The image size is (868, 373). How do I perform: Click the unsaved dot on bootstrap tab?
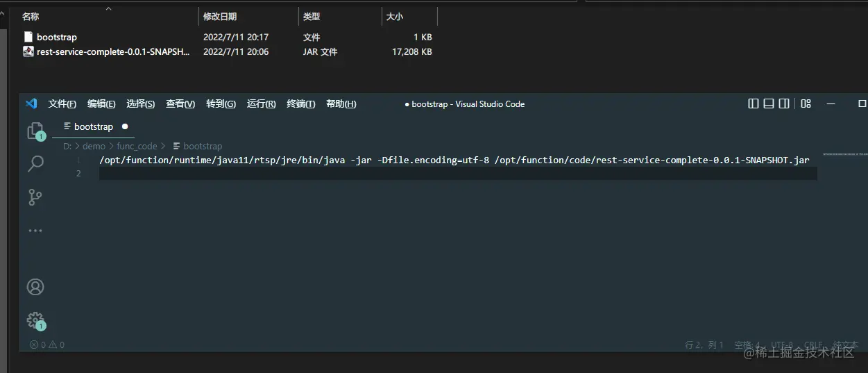125,126
